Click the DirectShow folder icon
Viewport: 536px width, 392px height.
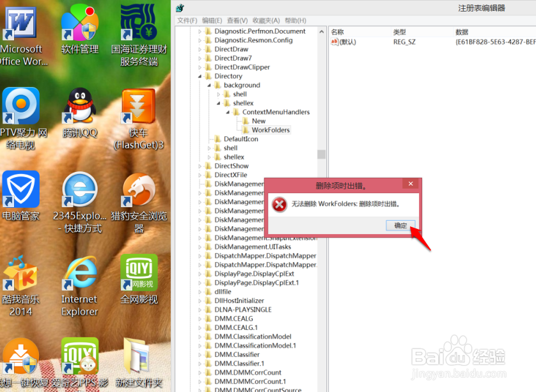(208, 166)
